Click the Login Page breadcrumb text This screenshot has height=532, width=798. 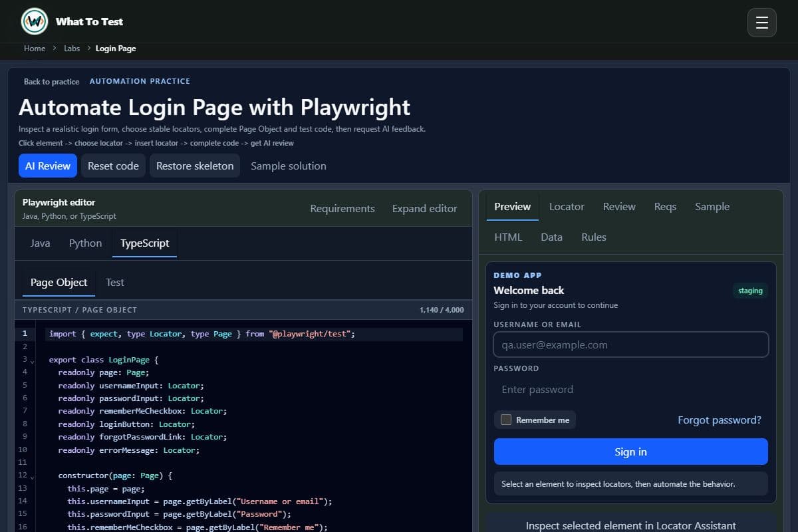coord(116,49)
